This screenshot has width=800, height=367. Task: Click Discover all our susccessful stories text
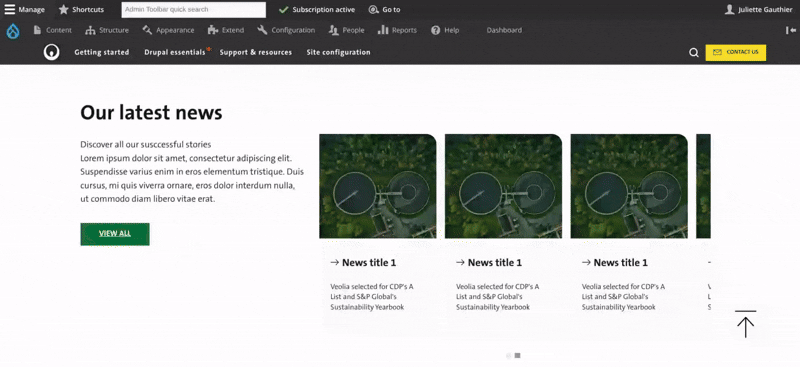[x=145, y=144]
